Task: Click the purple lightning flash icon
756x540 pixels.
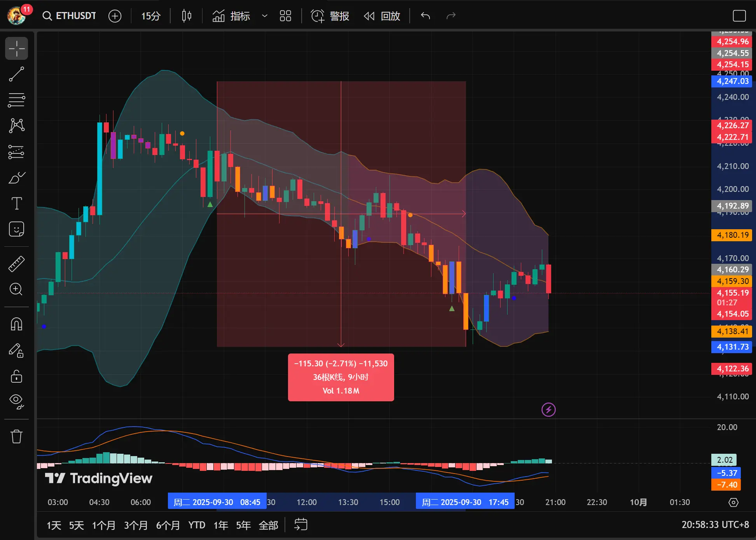Action: pos(548,409)
